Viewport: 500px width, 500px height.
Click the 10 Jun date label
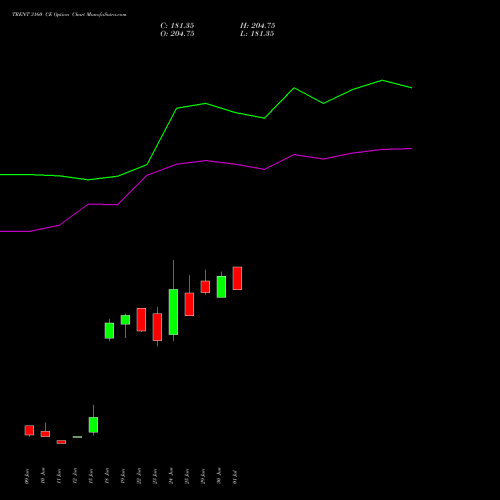click(43, 476)
